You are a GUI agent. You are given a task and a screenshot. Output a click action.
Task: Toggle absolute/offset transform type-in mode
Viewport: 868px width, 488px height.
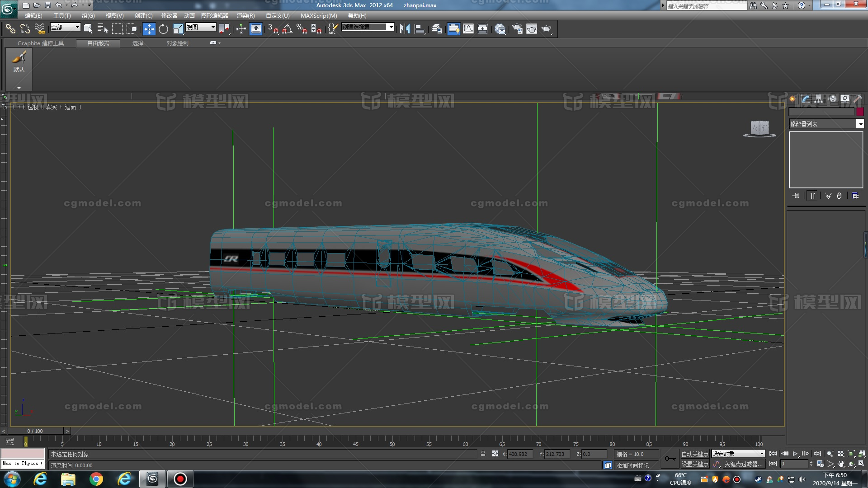(495, 454)
